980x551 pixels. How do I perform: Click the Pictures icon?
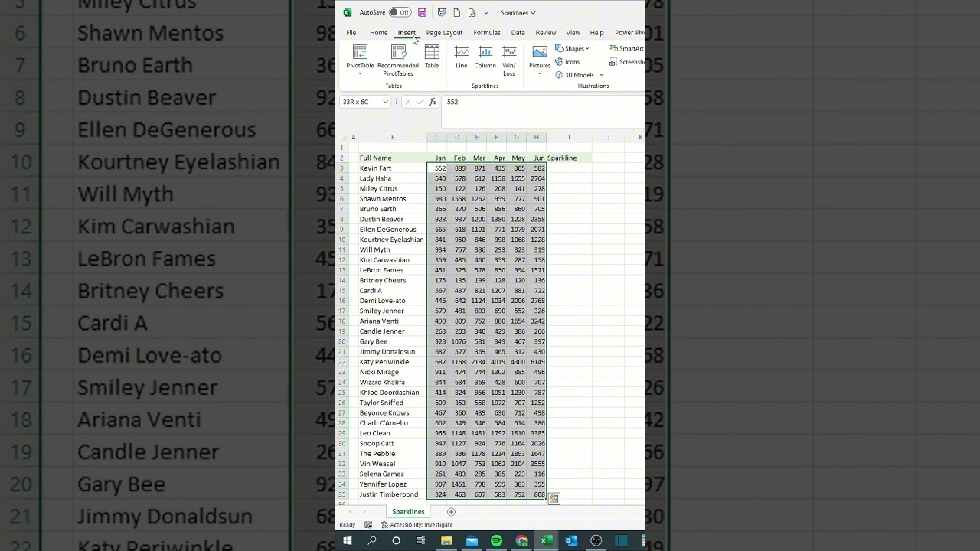click(540, 52)
